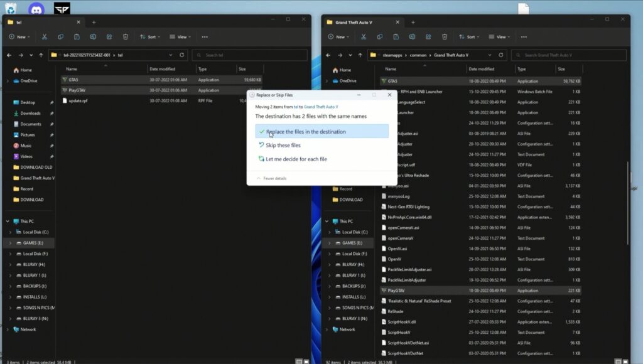The image size is (643, 364).
Task: Click Copy icon in Grand Theft Auto V window
Action: 380,37
